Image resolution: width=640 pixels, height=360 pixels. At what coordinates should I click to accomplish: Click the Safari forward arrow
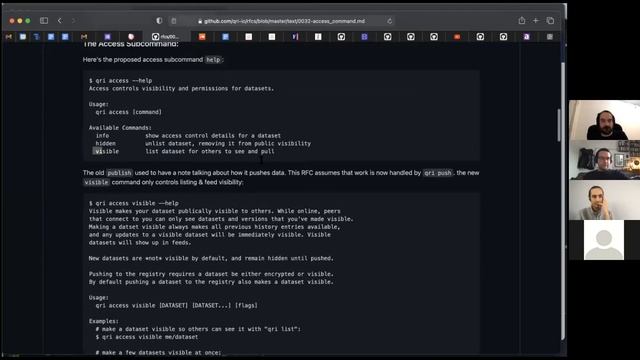pyautogui.click(x=73, y=20)
